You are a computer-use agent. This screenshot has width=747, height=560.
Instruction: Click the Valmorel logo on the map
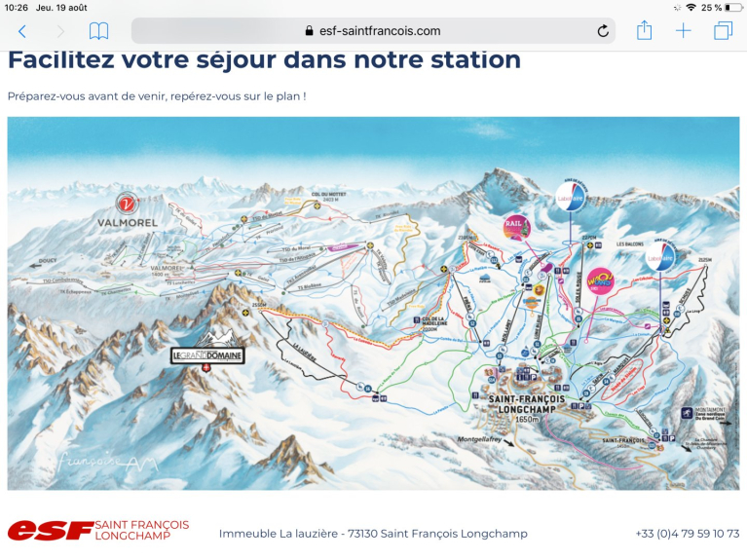126,210
